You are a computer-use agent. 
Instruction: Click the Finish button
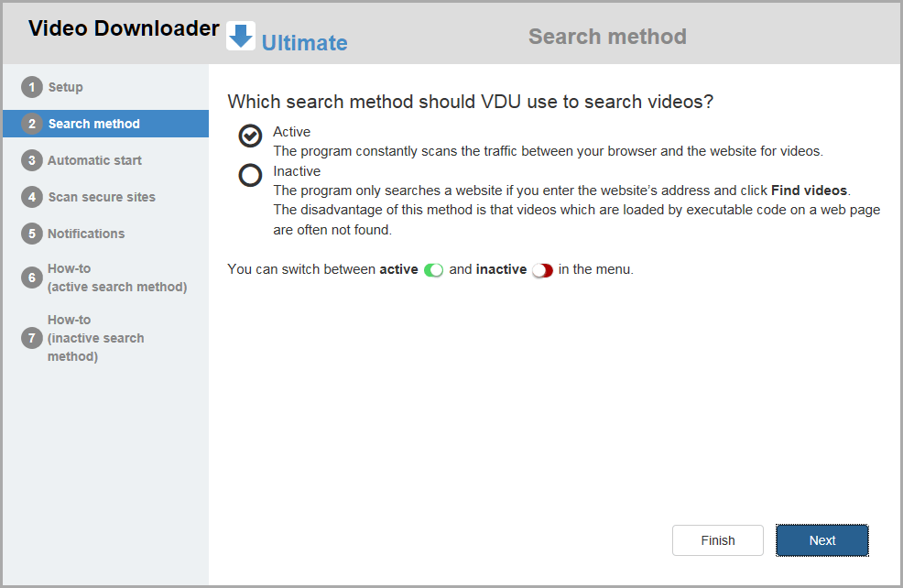(717, 540)
